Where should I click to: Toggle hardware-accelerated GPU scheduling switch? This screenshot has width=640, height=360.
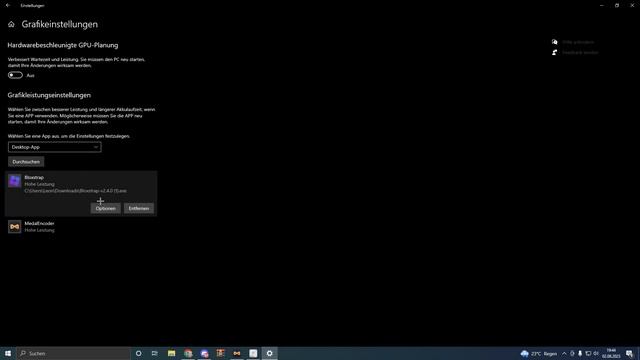tap(15, 75)
